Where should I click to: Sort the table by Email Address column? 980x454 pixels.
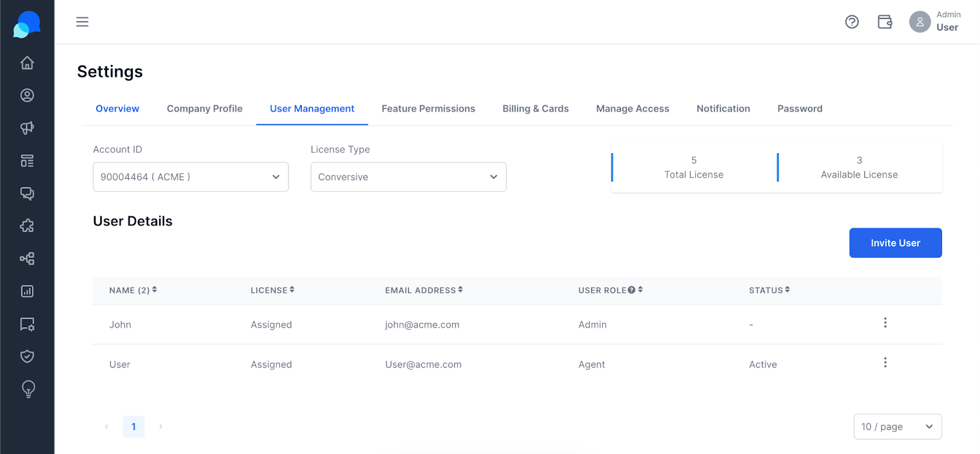(460, 290)
